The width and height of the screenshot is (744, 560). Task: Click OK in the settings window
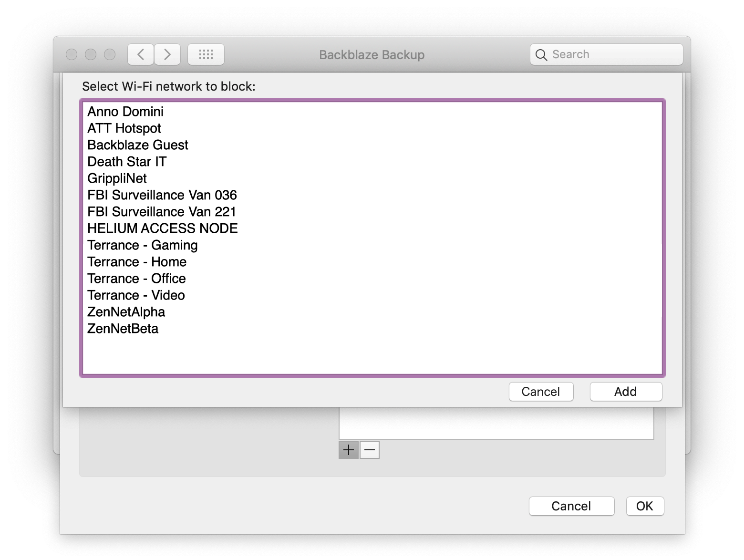click(645, 506)
